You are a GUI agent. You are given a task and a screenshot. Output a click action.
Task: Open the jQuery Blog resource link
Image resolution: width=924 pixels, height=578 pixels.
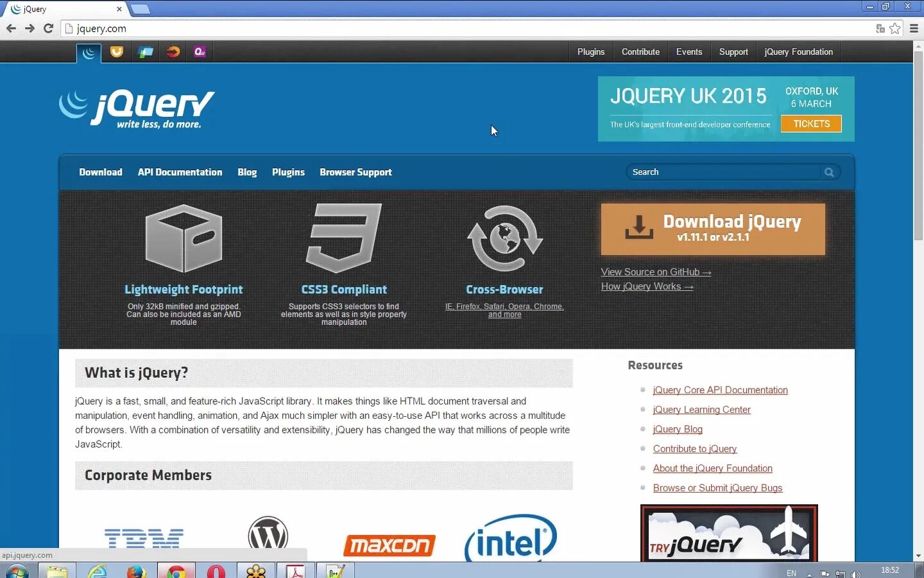point(678,429)
